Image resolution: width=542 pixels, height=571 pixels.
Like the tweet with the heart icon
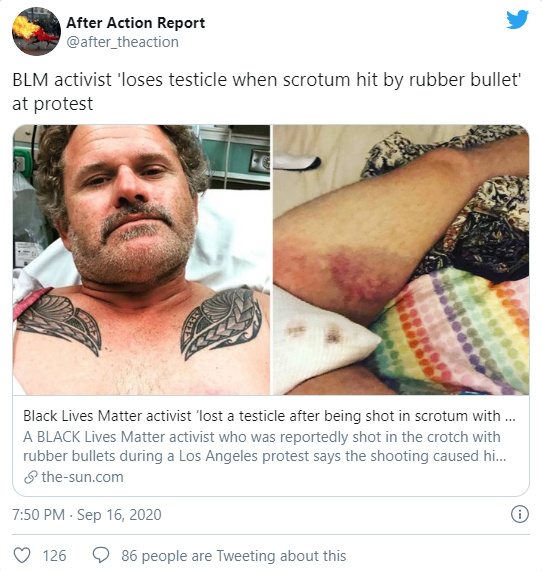22,556
